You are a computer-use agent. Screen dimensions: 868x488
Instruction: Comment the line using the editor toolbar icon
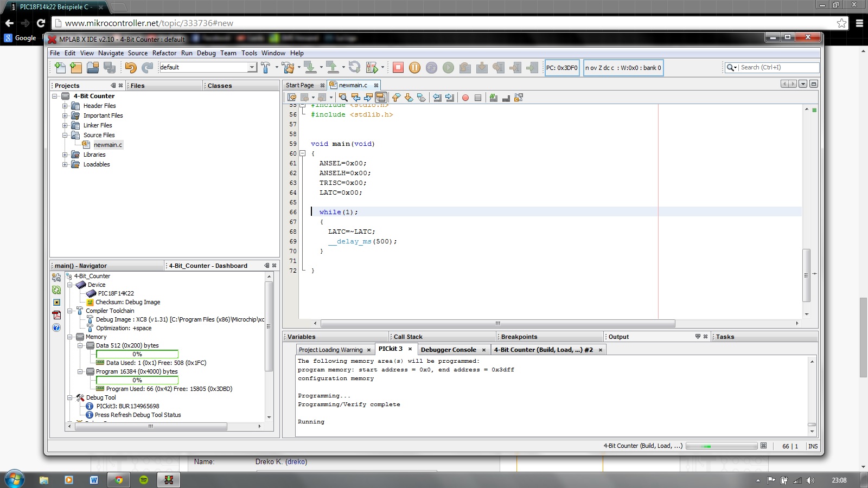(x=493, y=98)
